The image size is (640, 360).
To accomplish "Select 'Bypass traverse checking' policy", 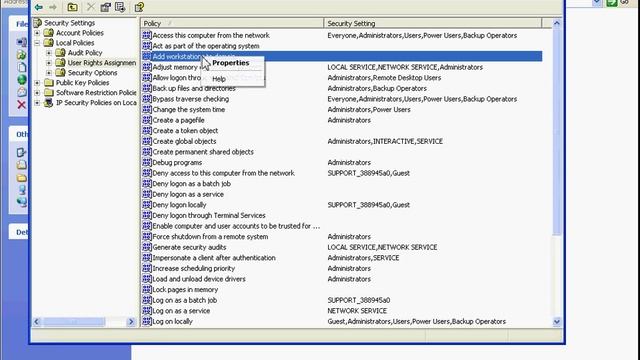I will click(190, 99).
